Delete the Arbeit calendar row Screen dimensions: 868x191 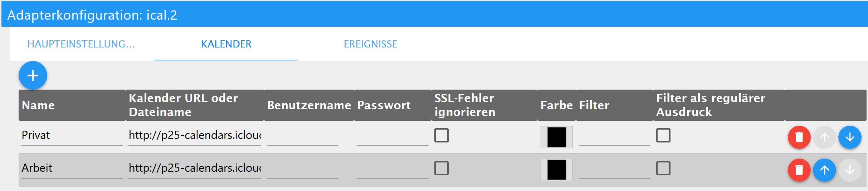point(799,170)
